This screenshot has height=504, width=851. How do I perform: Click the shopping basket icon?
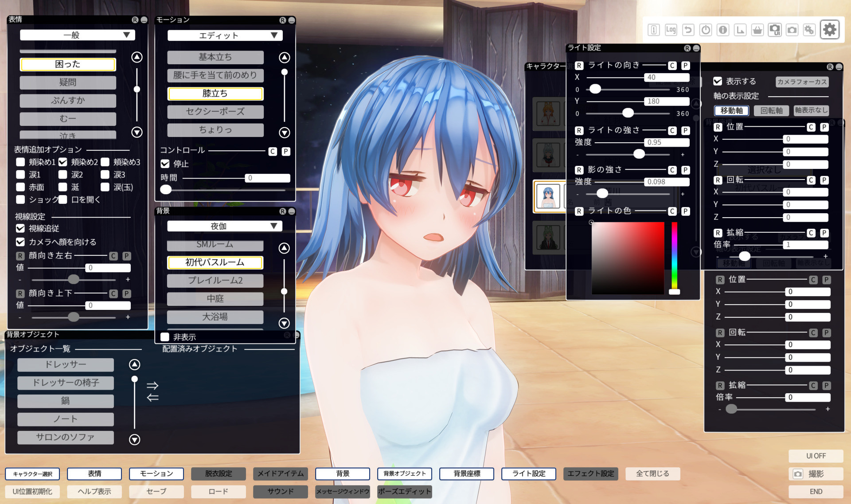[757, 30]
